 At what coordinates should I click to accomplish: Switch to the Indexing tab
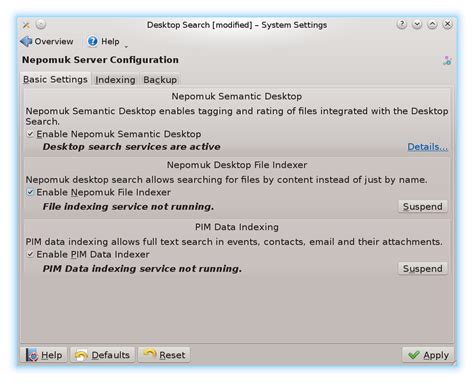pos(115,80)
